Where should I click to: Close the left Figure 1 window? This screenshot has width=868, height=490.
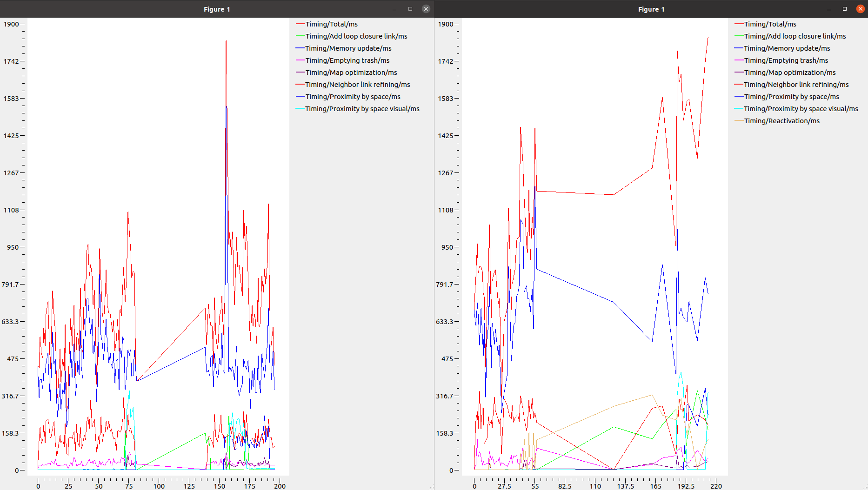coord(426,9)
